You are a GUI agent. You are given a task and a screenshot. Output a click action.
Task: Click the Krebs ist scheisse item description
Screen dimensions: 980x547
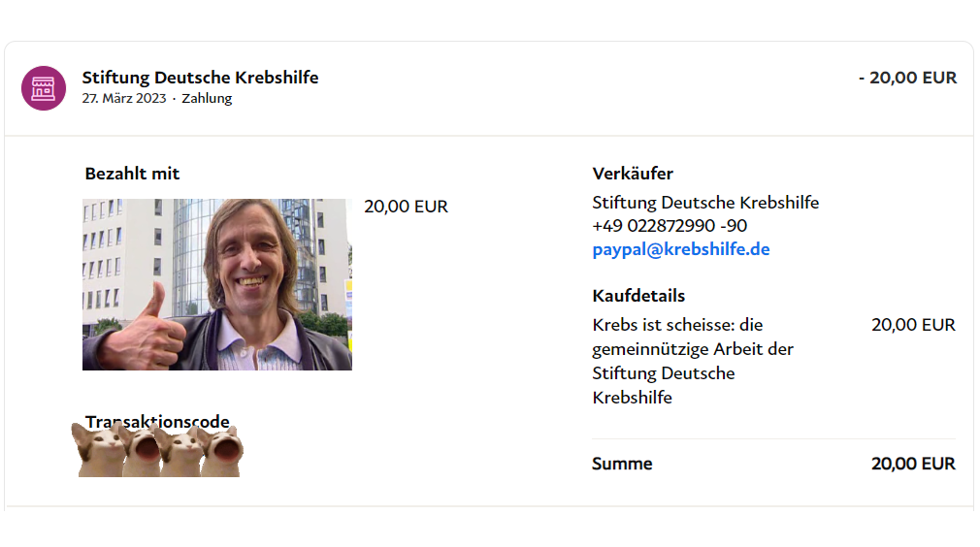pyautogui.click(x=693, y=361)
